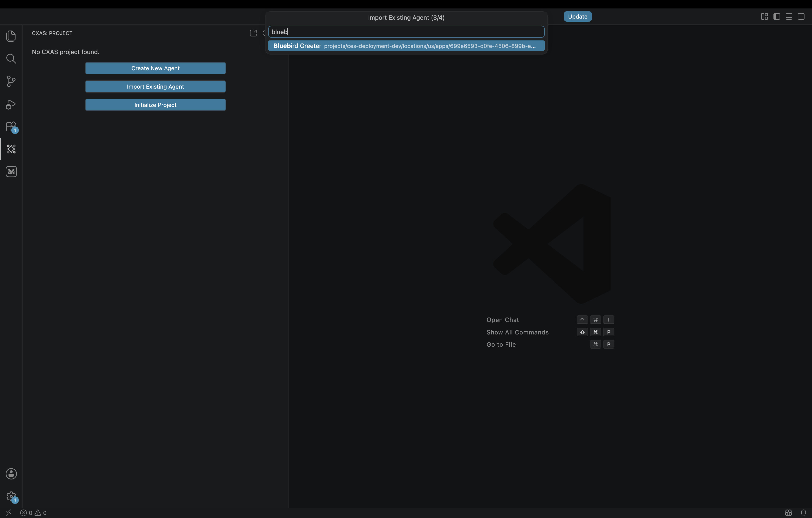Click the Initialize Project button

click(156, 105)
